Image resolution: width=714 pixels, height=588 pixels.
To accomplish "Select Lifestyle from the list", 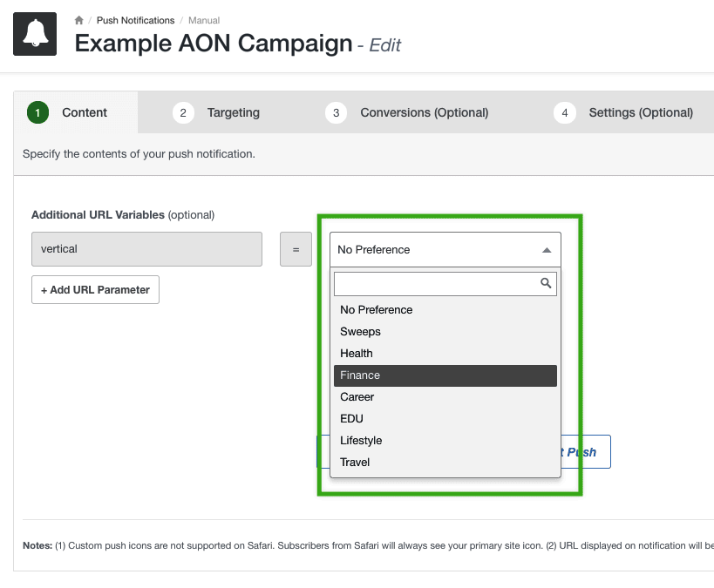I will coord(361,441).
